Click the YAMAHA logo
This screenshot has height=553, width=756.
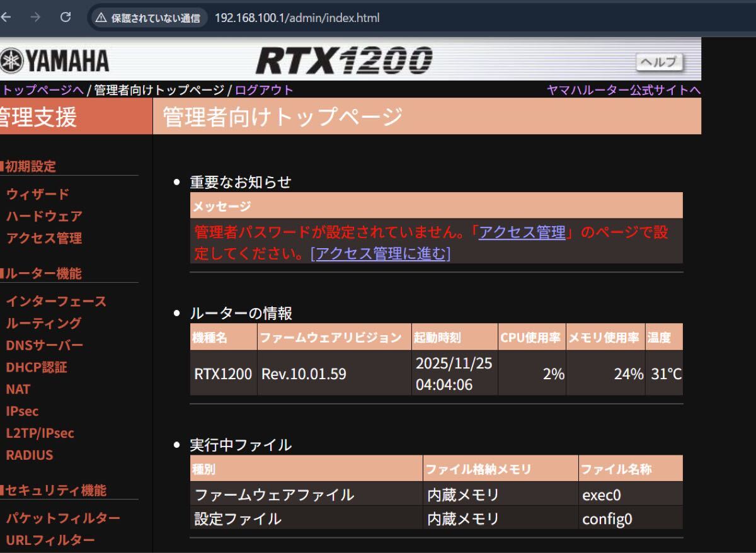[x=54, y=61]
